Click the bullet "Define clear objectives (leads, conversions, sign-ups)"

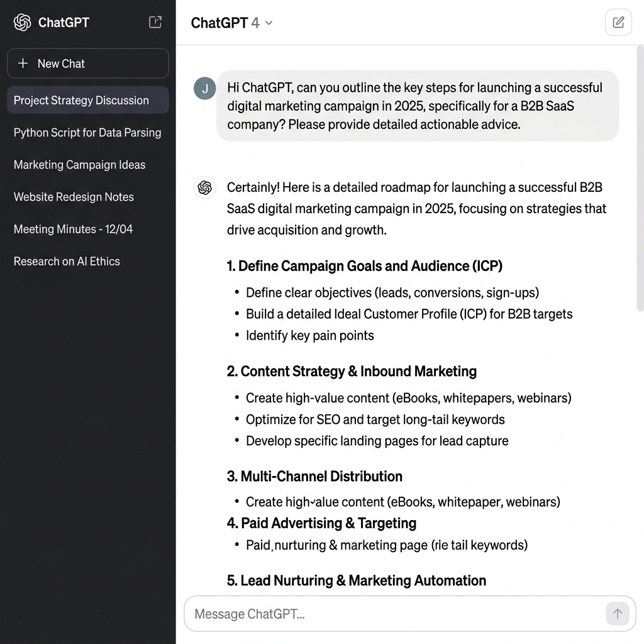pos(392,292)
